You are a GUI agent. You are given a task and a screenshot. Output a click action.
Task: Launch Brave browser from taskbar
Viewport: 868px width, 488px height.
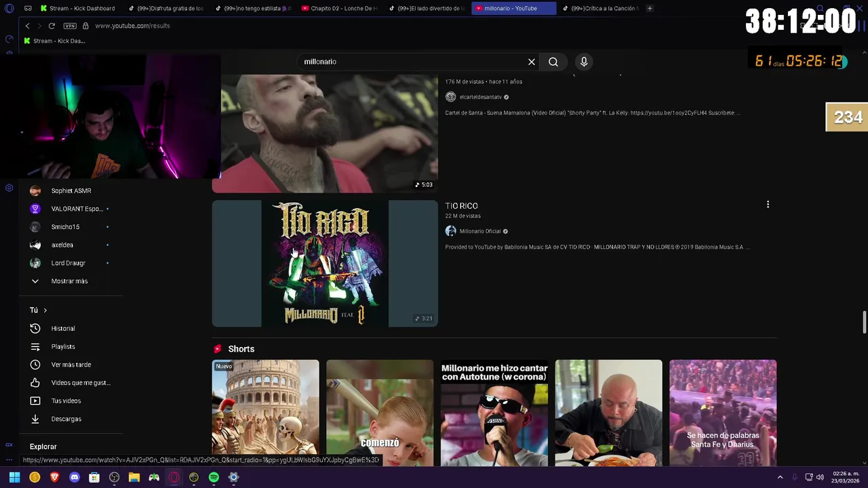tap(54, 477)
